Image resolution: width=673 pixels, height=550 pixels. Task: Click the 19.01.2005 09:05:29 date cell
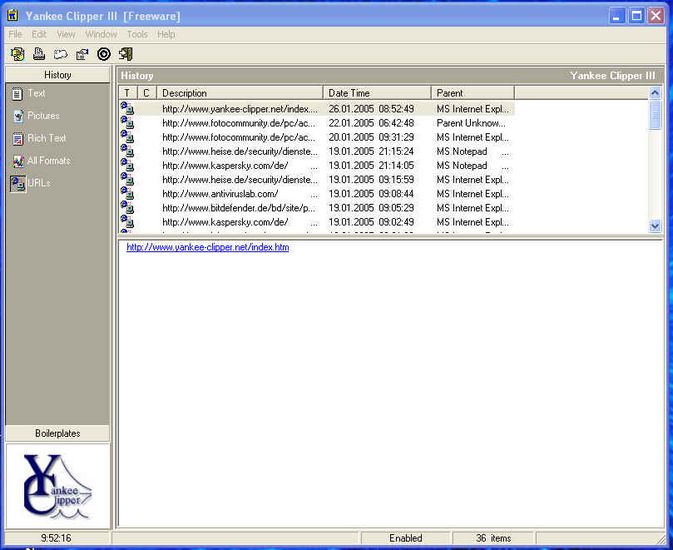371,208
